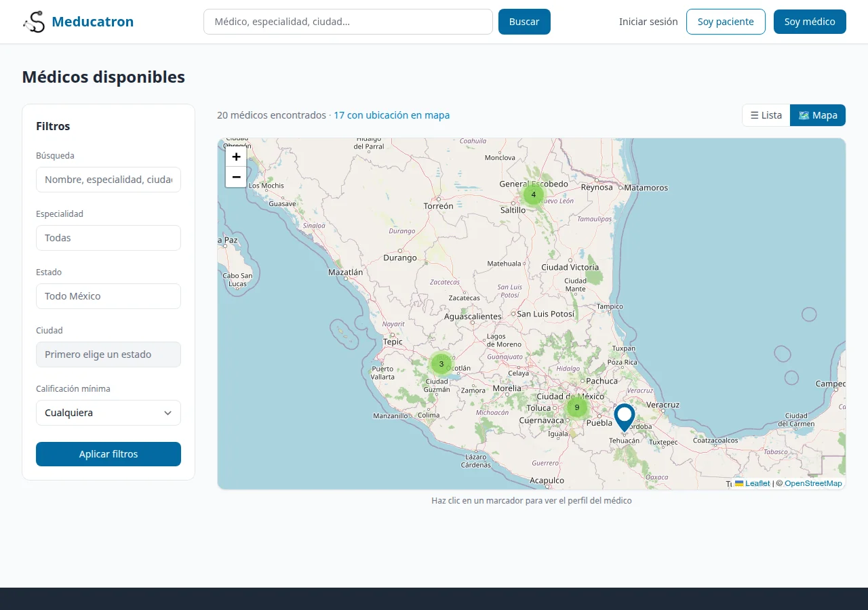Select the blue doctor pin near Córdoba

tap(624, 417)
